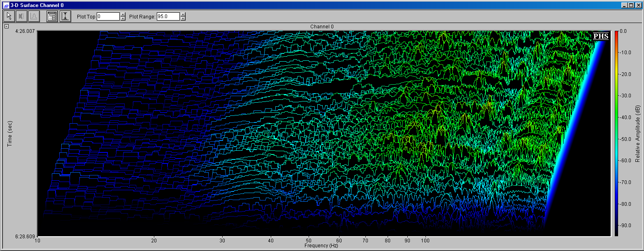
Task: Click the Channel 0 plot title
Action: coord(322,27)
